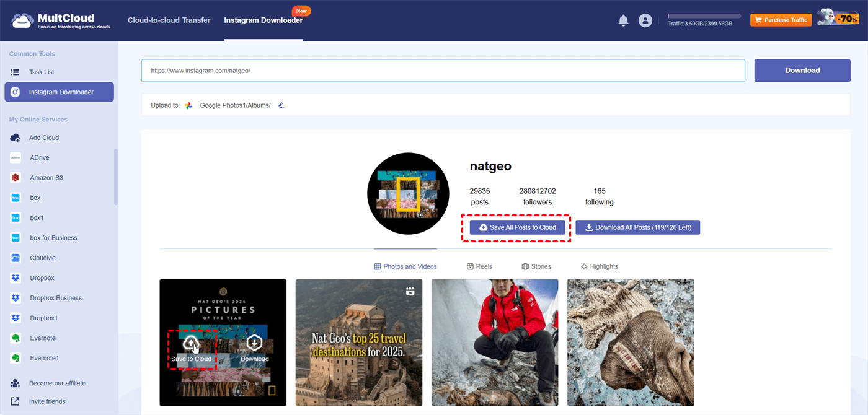Click the Download button
Image resolution: width=868 pixels, height=415 pixels.
coord(802,71)
